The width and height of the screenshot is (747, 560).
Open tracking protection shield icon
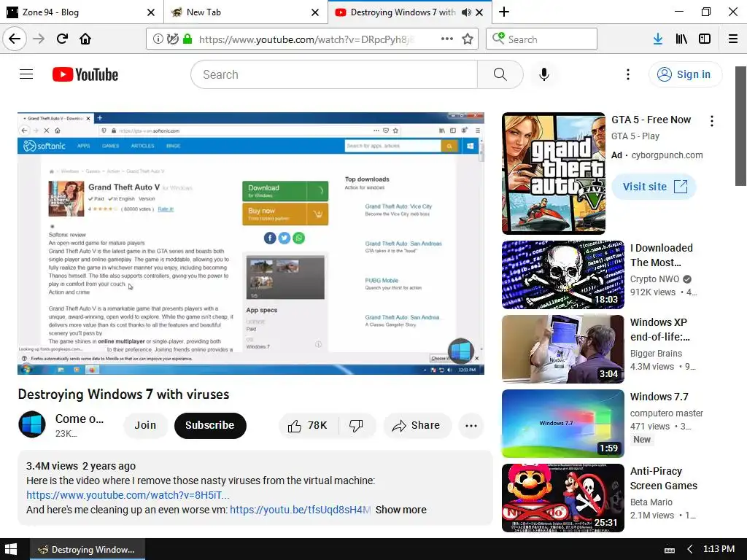tap(172, 39)
